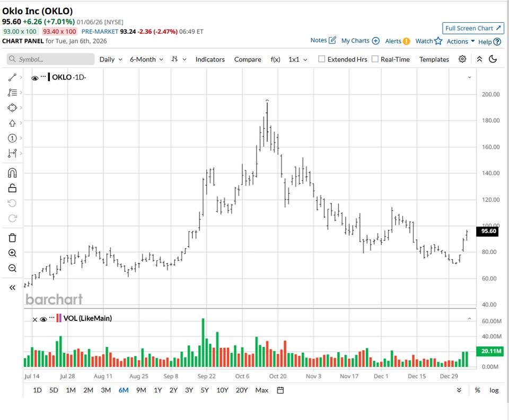Open the Indicators menu
Screen dimensions: 509x420
pyautogui.click(x=210, y=59)
